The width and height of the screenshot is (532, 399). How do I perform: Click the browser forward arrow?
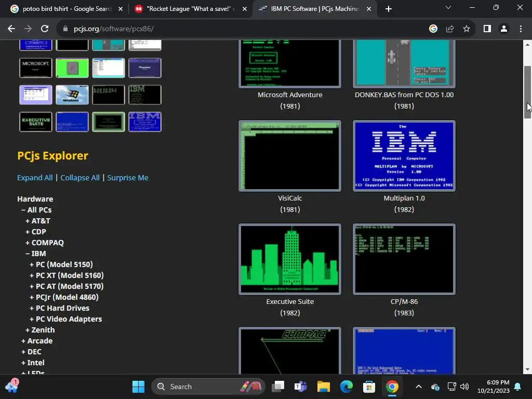click(x=28, y=29)
